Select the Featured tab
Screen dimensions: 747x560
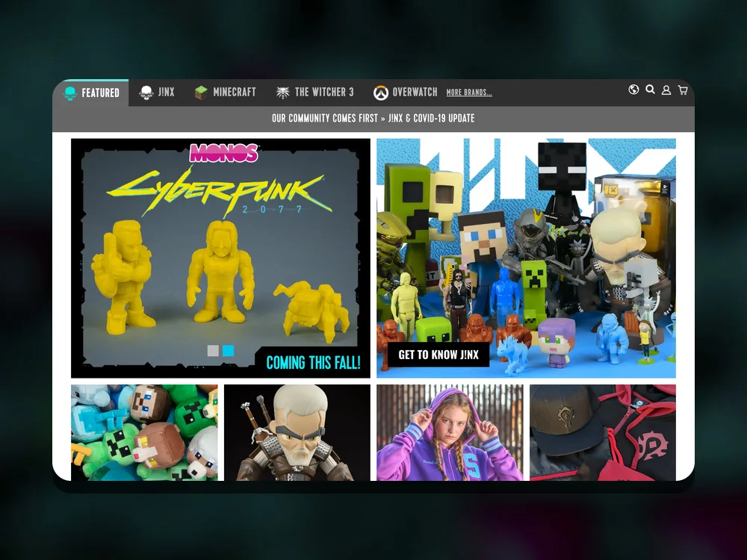(x=90, y=93)
